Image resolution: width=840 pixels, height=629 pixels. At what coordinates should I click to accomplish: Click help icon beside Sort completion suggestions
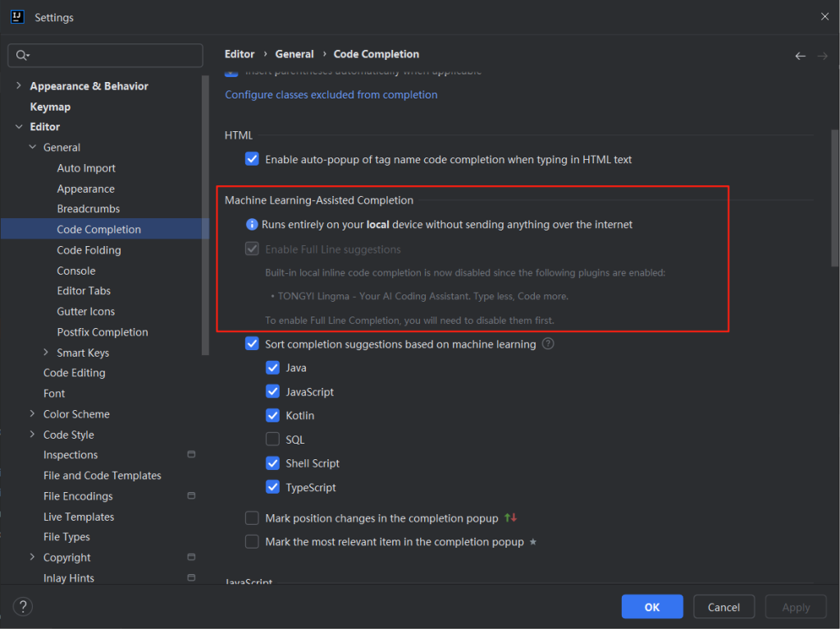548,344
